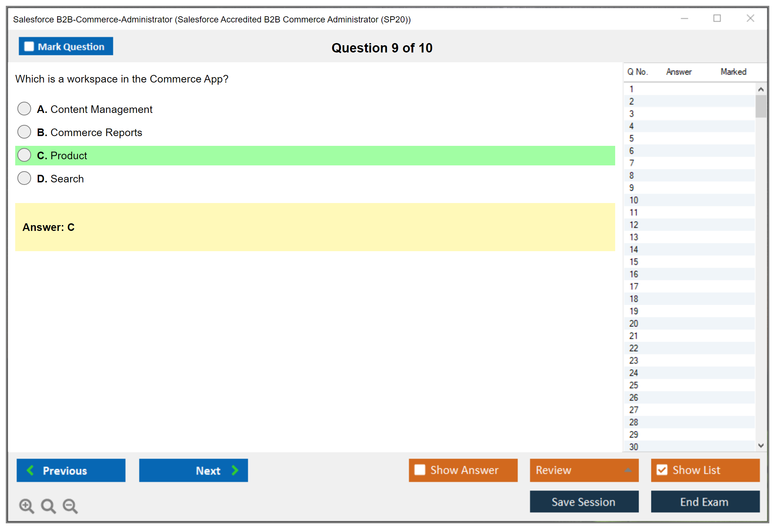
Task: Click the zoom out magnifier icon
Action: pos(70,506)
